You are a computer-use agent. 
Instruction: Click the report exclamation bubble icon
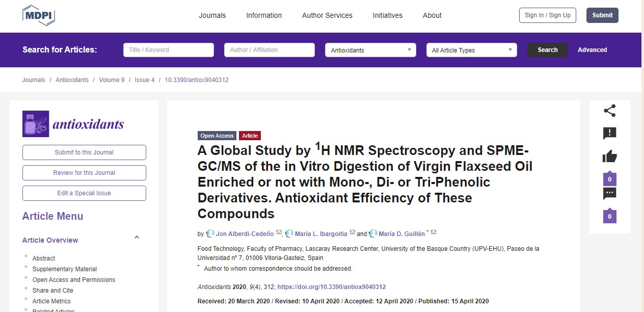pyautogui.click(x=609, y=134)
